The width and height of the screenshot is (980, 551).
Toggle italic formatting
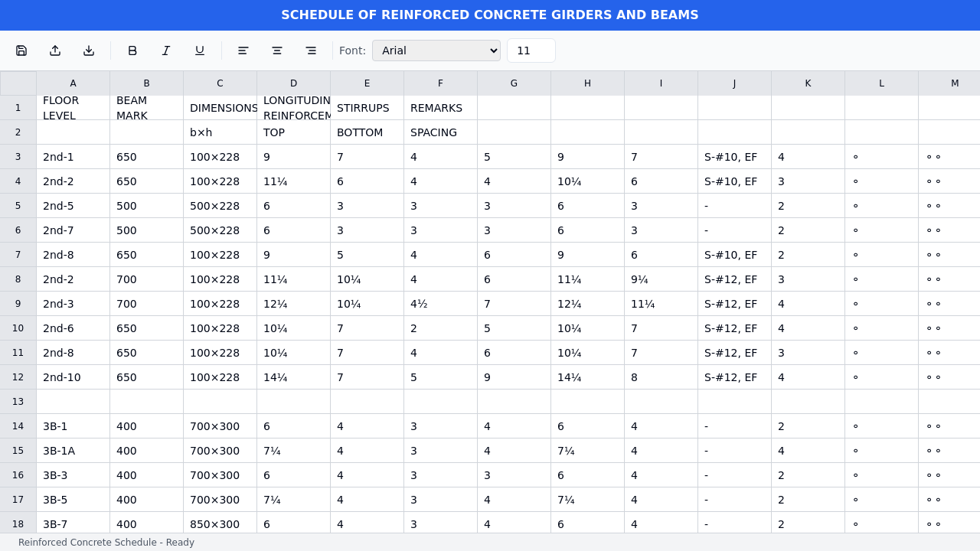(166, 51)
